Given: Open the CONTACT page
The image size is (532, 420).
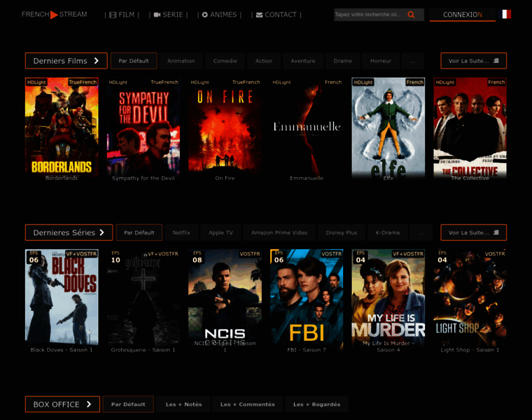Looking at the screenshot, I should click(276, 15).
